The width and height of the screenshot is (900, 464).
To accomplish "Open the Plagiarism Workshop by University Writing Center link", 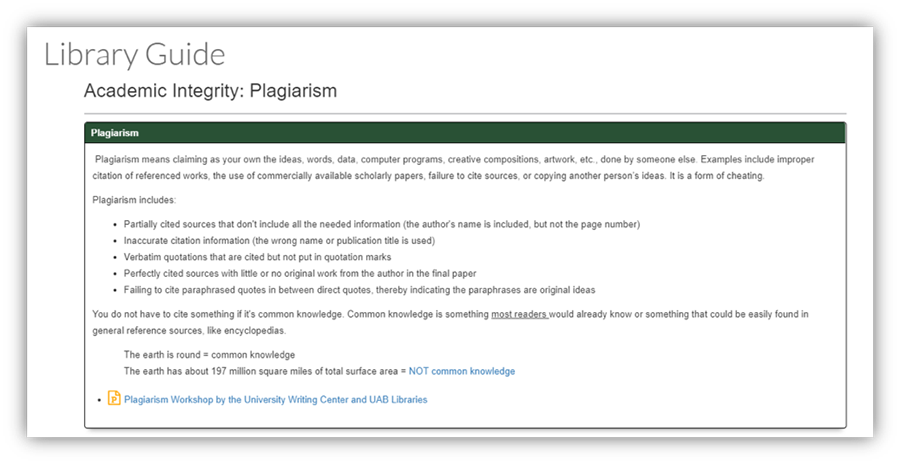I will point(275,400).
